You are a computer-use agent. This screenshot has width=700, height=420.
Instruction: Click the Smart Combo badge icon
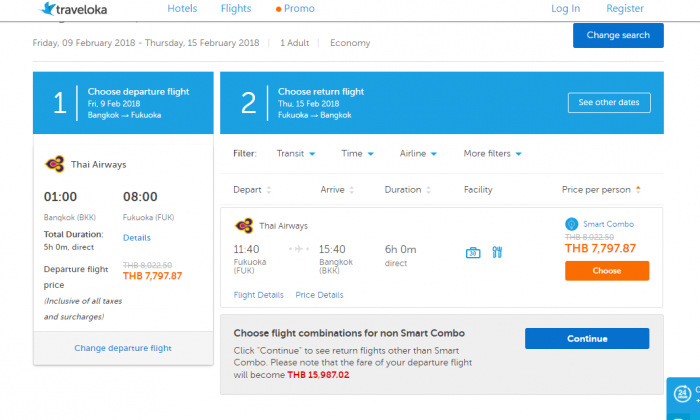pyautogui.click(x=571, y=224)
